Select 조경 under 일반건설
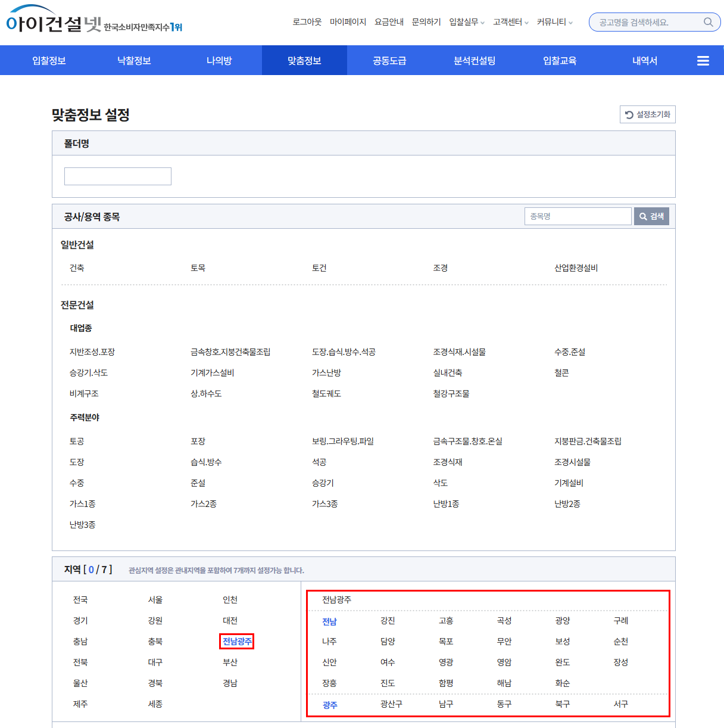 (441, 268)
